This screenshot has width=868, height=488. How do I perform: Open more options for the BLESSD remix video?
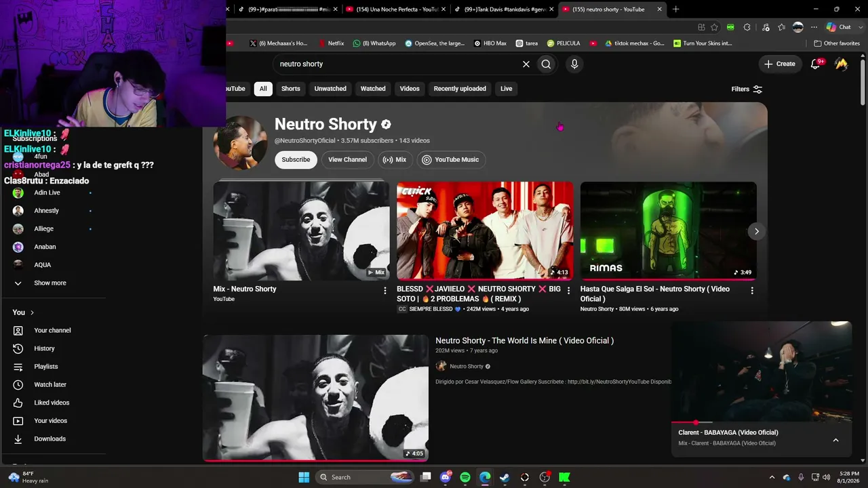(x=568, y=290)
